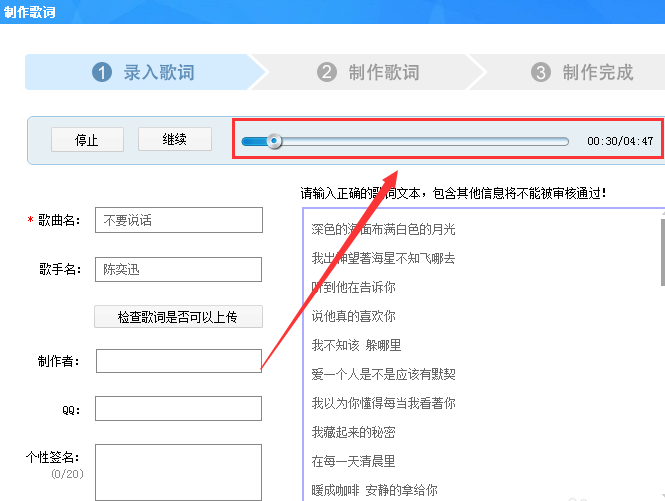Click the 00:30/04:47 time display
The height and width of the screenshot is (501, 665).
(620, 141)
